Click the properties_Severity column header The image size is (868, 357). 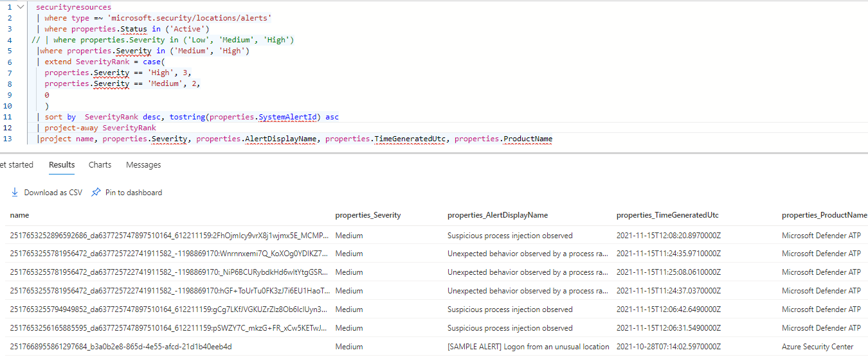tap(368, 215)
